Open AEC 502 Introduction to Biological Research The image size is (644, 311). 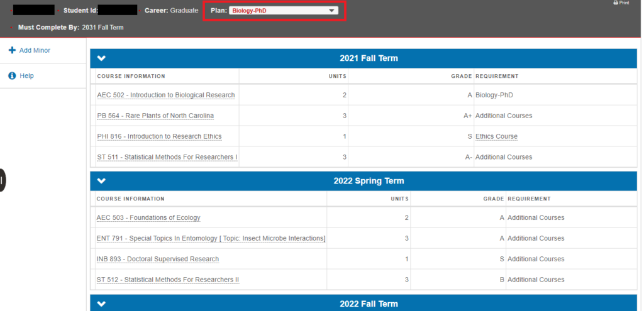[166, 95]
